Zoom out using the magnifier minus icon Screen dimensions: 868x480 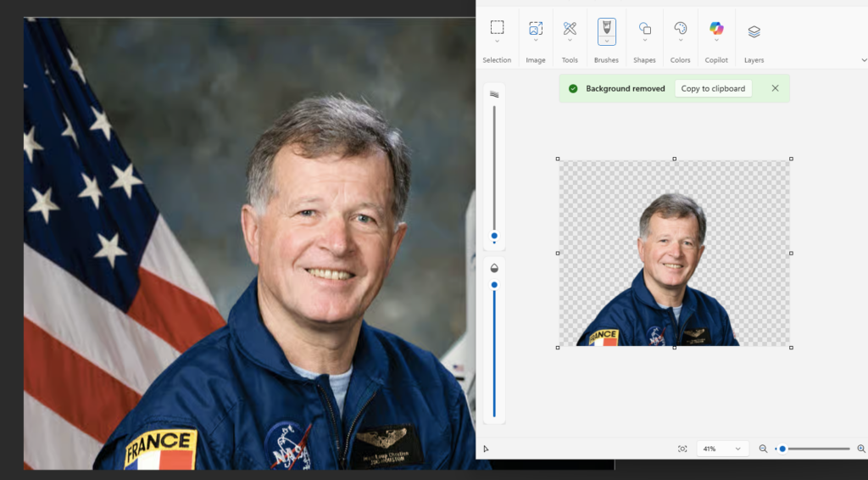763,449
